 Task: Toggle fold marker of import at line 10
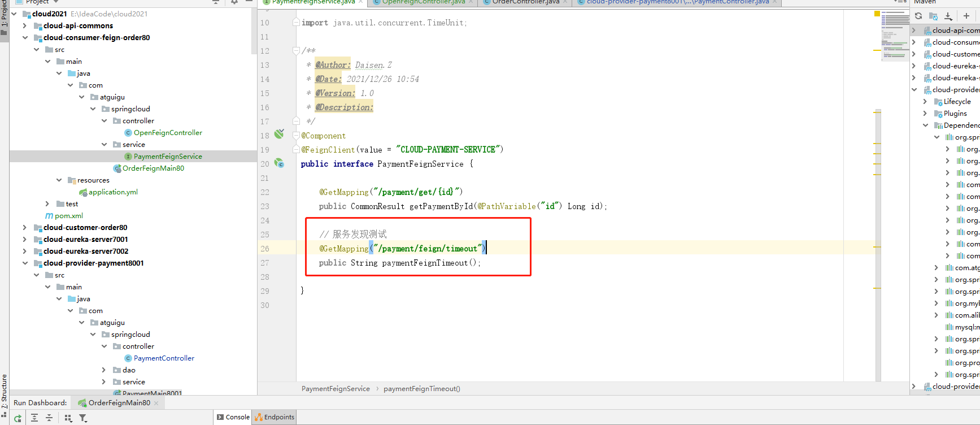click(x=296, y=23)
